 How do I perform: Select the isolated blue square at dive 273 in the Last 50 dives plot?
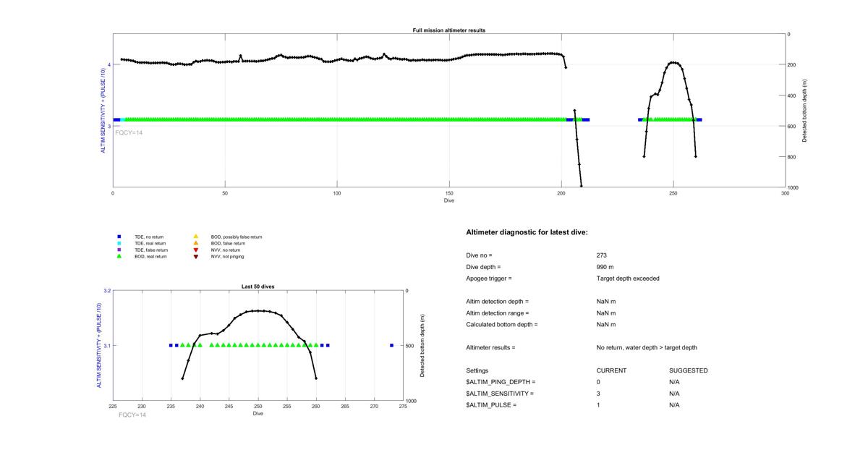pos(391,345)
